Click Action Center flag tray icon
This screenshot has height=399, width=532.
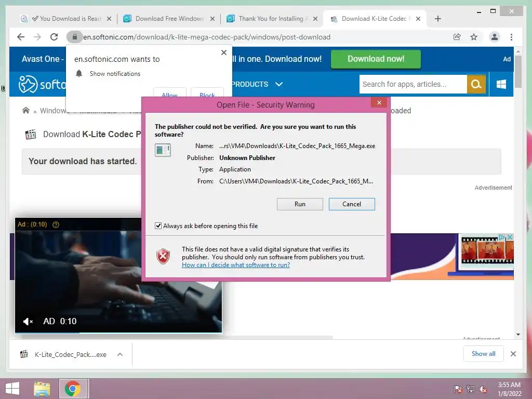pos(458,389)
